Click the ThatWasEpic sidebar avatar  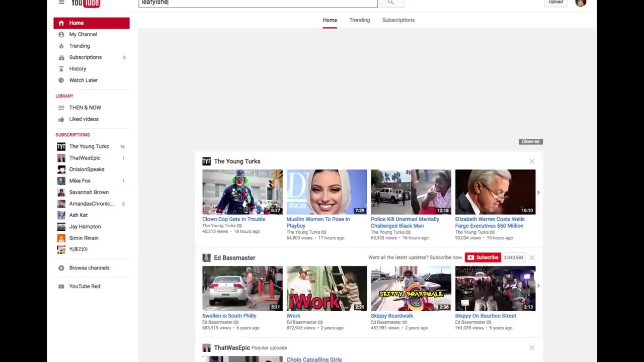click(x=61, y=158)
